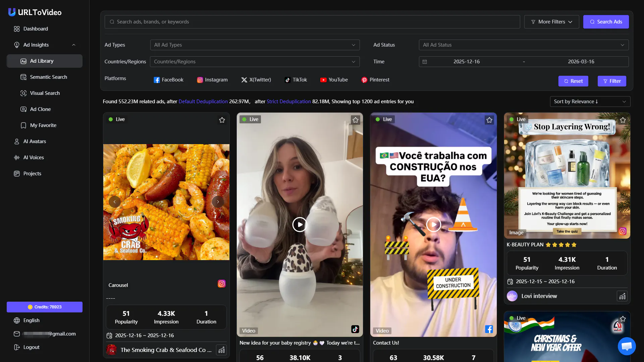
Task: Apply filters with Filter button
Action: tap(612, 81)
